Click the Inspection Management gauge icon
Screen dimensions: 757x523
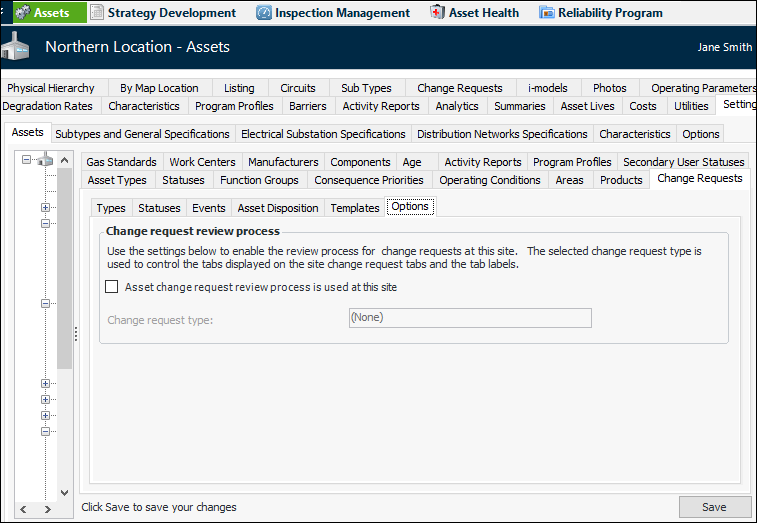(264, 13)
